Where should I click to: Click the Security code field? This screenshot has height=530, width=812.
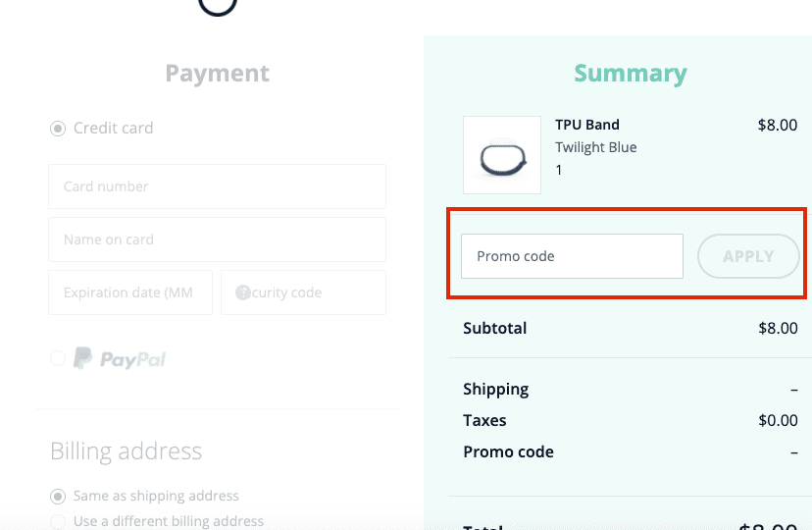[x=303, y=292]
